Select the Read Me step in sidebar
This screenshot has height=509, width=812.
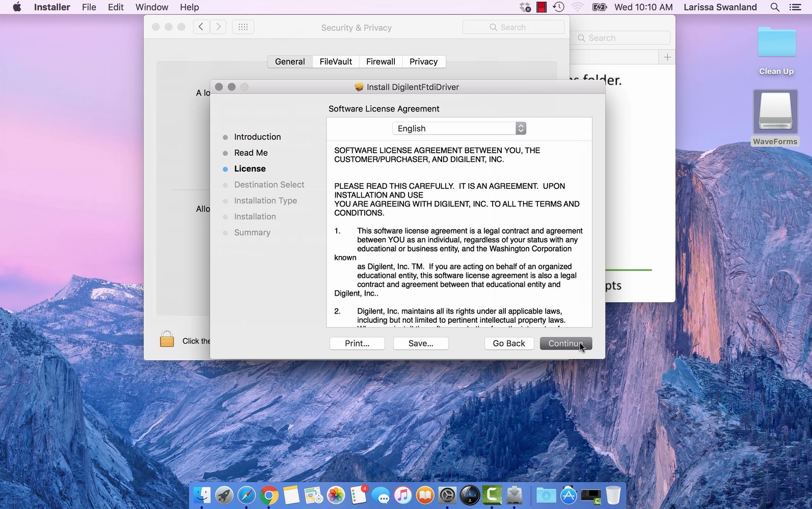point(251,153)
